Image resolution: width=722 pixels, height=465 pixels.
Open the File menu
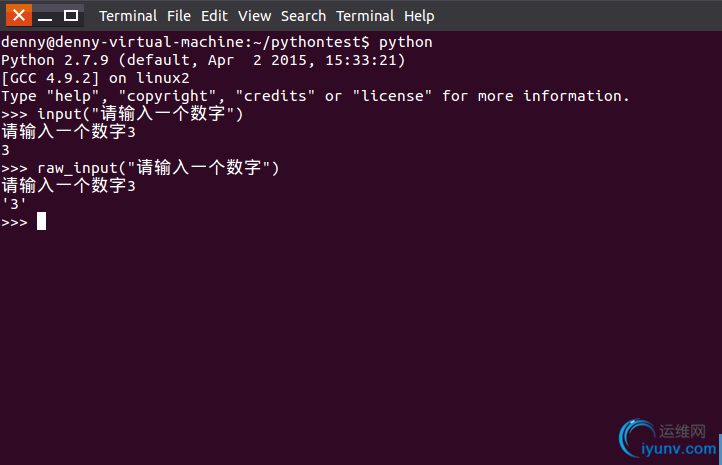coord(179,16)
